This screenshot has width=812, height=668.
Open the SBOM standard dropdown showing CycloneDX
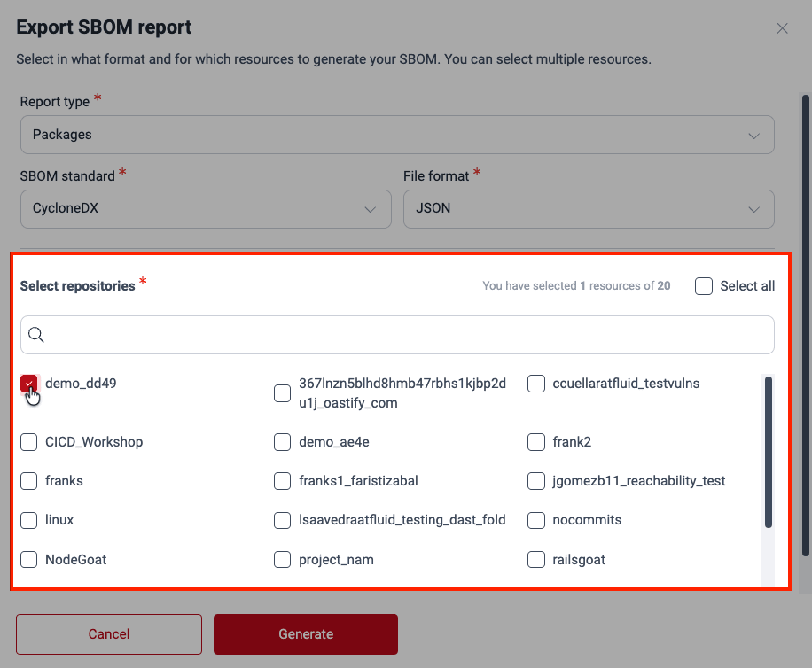pos(206,209)
